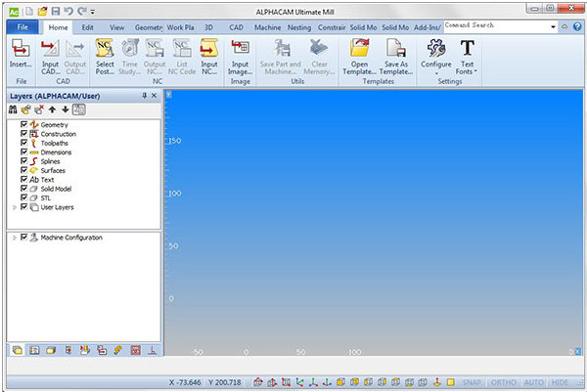
Task: Expand the Machine Configuration node
Action: coord(14,238)
